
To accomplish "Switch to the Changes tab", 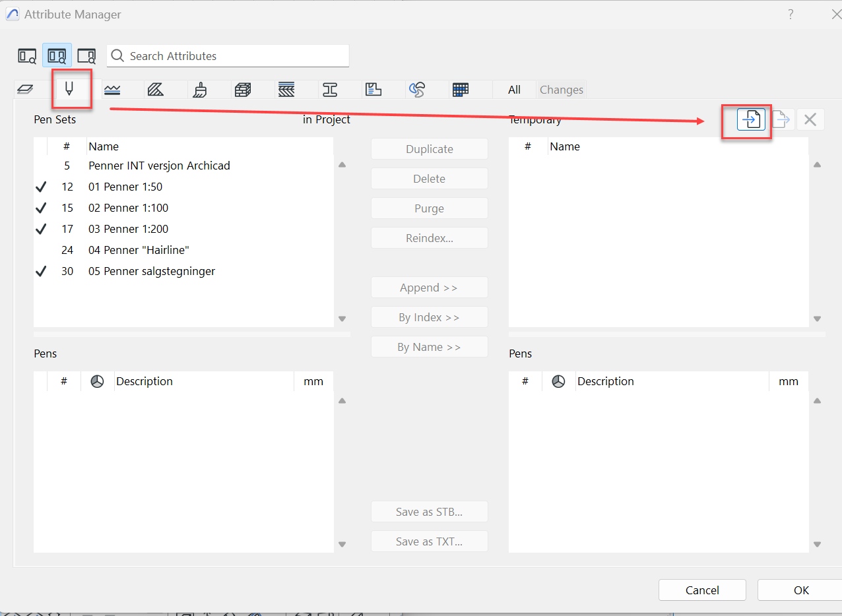I will [561, 90].
